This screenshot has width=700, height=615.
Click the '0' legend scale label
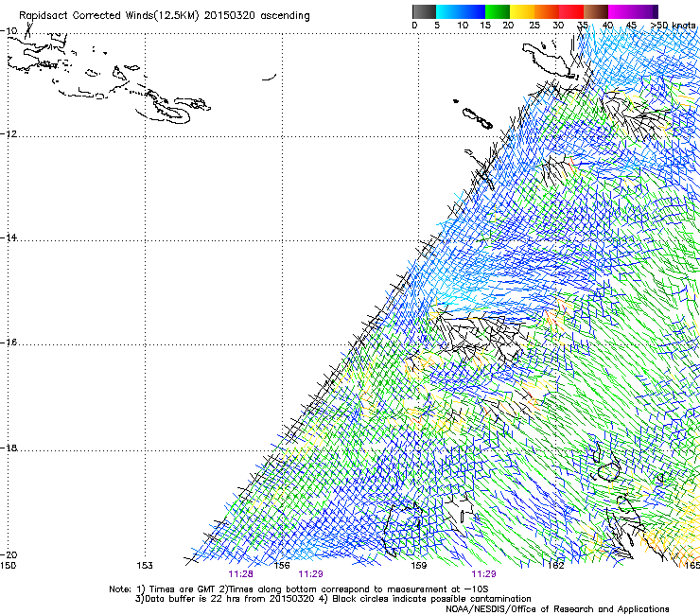pyautogui.click(x=414, y=26)
